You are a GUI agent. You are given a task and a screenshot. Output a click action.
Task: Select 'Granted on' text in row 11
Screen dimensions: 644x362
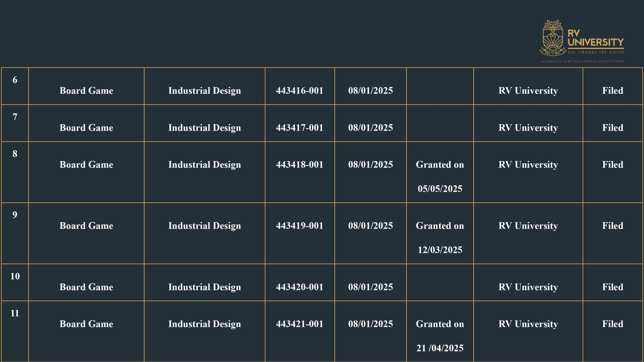tap(440, 324)
